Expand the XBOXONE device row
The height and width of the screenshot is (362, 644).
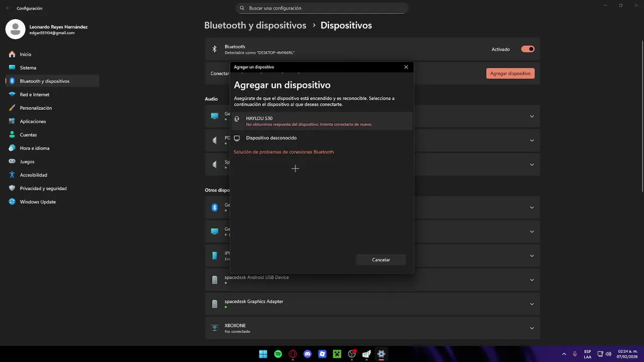pyautogui.click(x=532, y=328)
